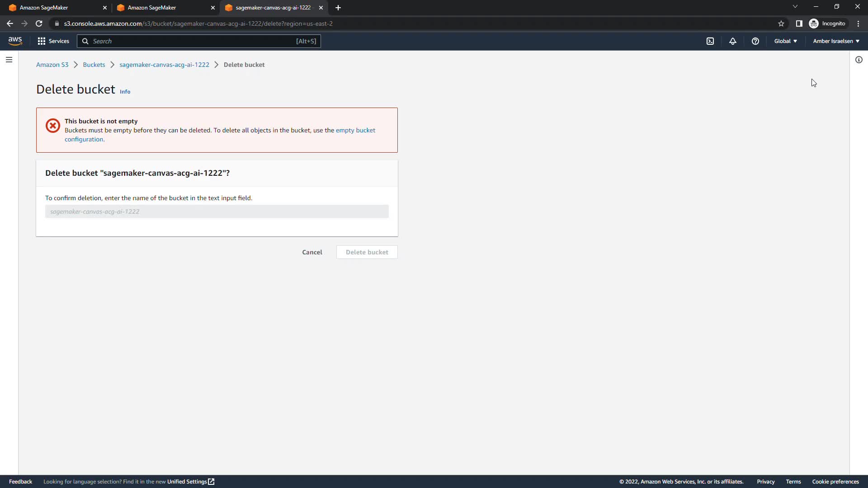Expand the hamburger side navigation
The height and width of the screenshot is (488, 868).
pos(9,60)
